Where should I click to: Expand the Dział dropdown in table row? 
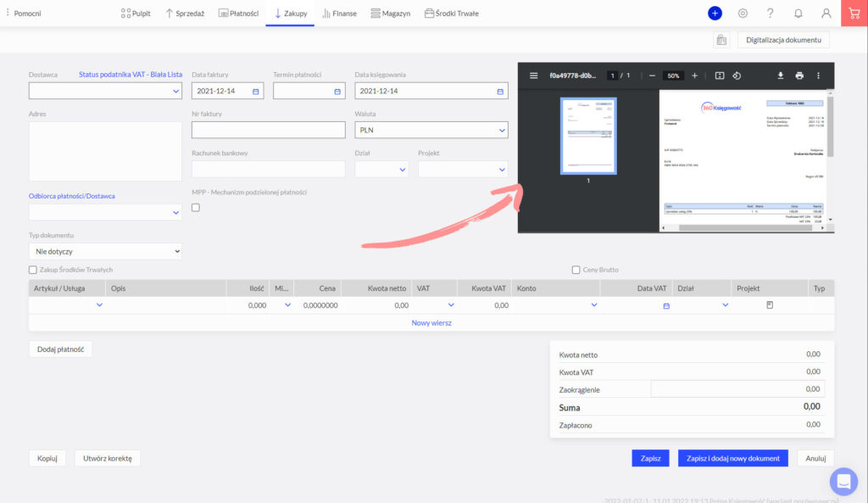[x=725, y=305]
